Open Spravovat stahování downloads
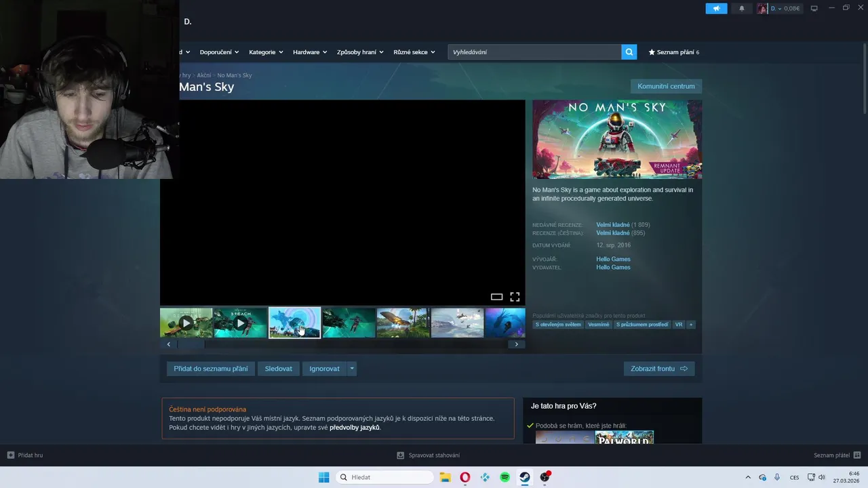868x488 pixels. tap(429, 455)
